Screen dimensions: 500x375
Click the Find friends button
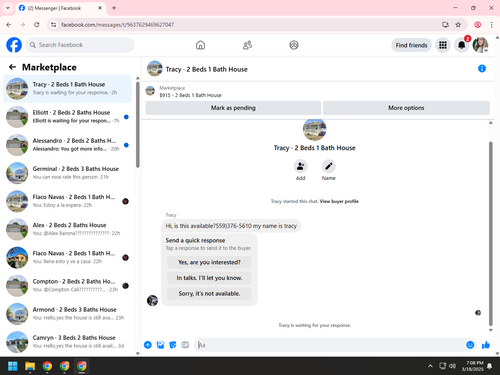[x=411, y=45]
